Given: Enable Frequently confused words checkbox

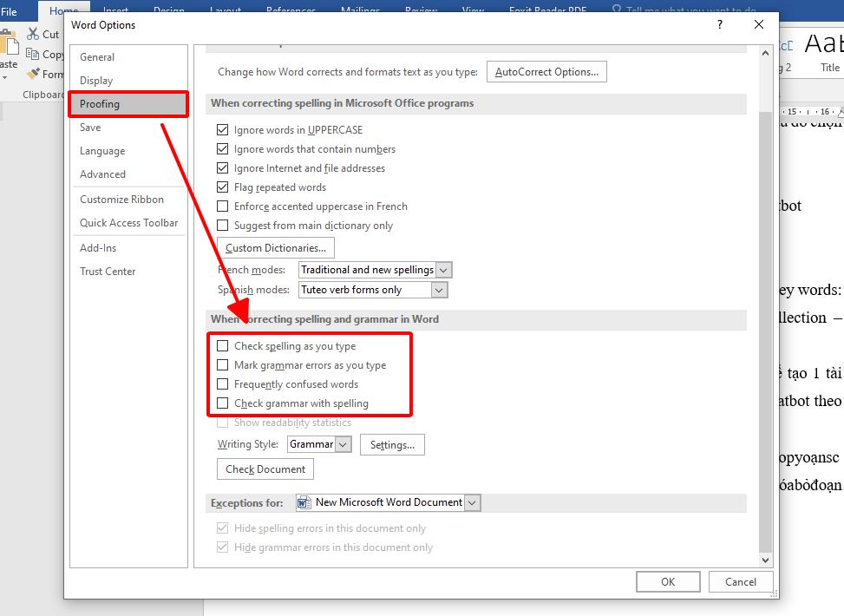Looking at the screenshot, I should [222, 384].
